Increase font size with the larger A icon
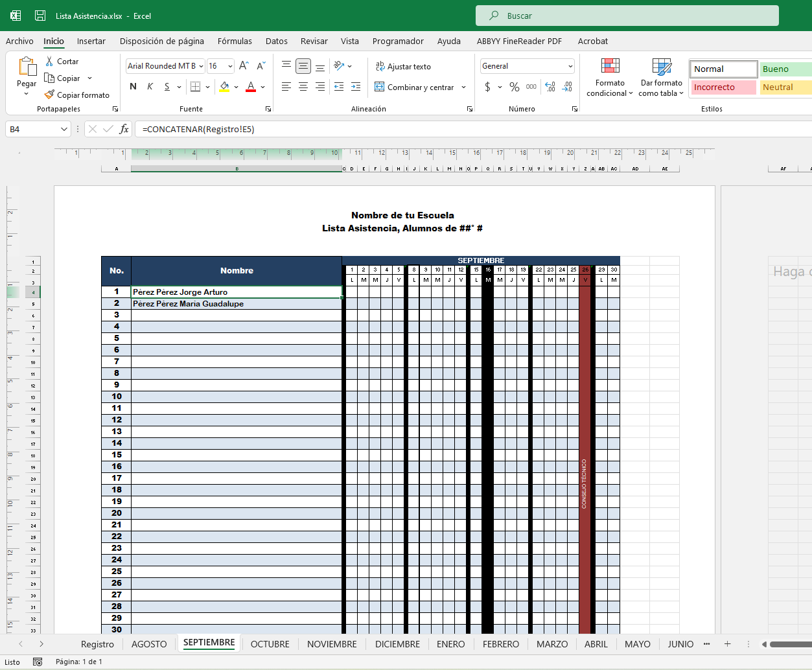812x670 pixels. coord(244,66)
